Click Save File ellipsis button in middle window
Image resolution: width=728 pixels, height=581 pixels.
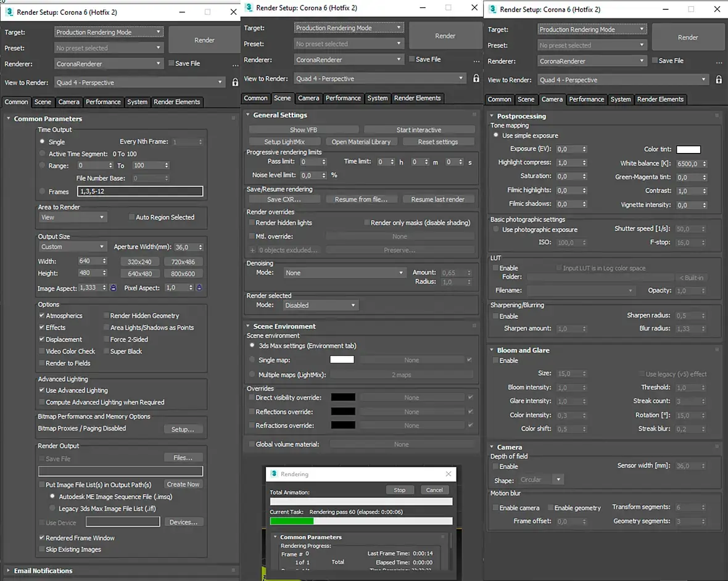(x=476, y=61)
